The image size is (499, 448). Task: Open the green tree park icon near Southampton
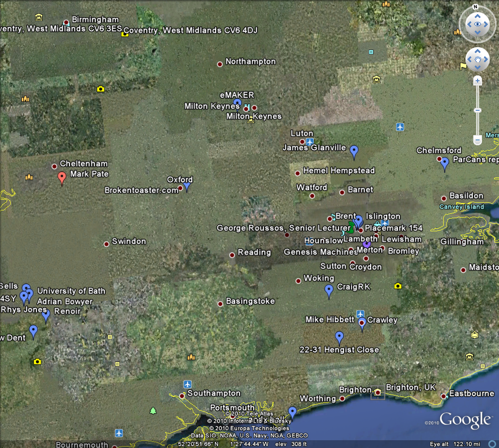tap(153, 411)
